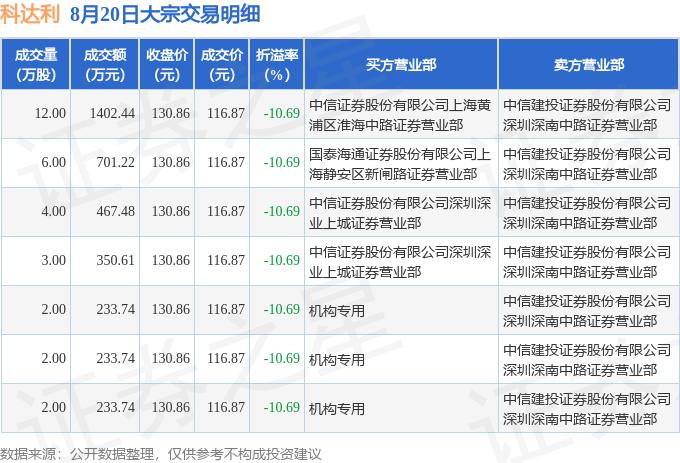
Task: Click 130.86 closing price in the 701.22 row
Action: [171, 163]
